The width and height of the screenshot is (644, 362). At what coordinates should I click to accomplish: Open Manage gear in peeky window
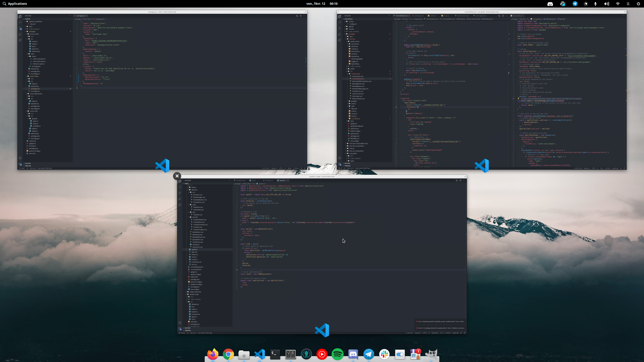pos(180,329)
